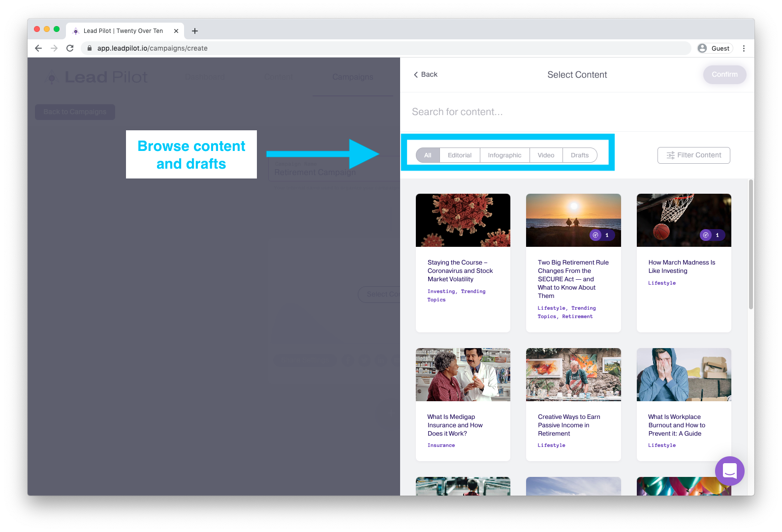This screenshot has width=782, height=532.
Task: Select the sunset SECURE Act thumbnail
Action: tap(573, 220)
